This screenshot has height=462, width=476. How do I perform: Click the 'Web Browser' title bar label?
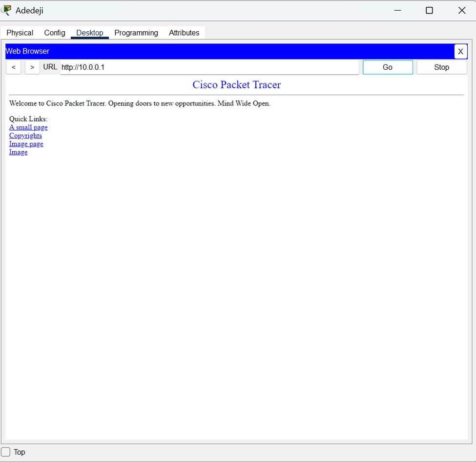coord(27,51)
